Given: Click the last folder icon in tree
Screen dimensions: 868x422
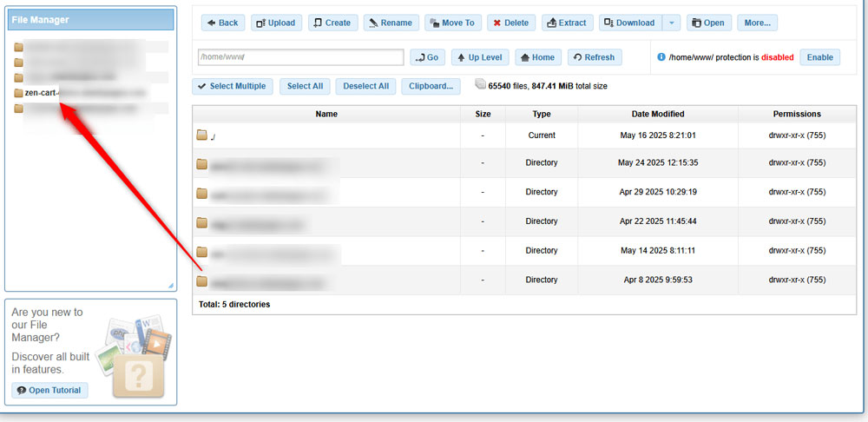Looking at the screenshot, I should [19, 108].
